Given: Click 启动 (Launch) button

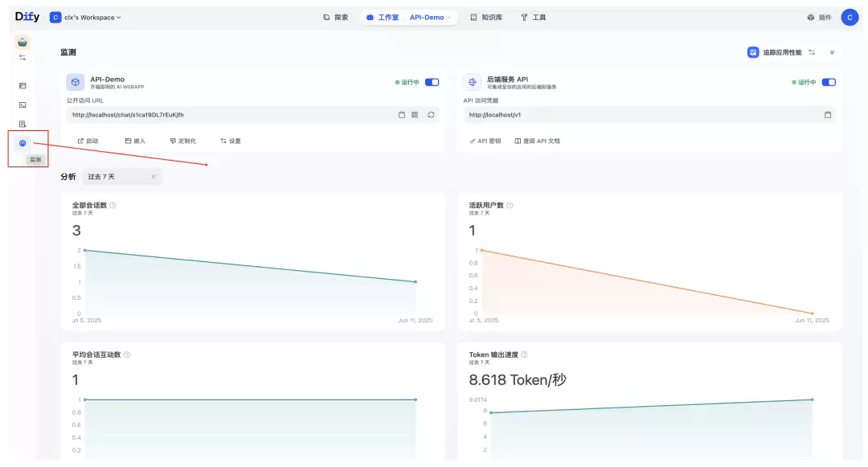Looking at the screenshot, I should 88,141.
